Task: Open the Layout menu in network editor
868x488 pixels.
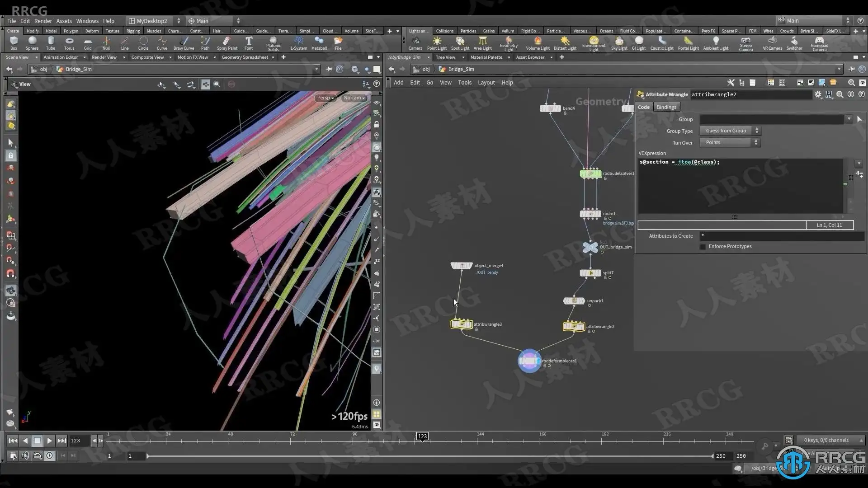Action: [x=486, y=83]
